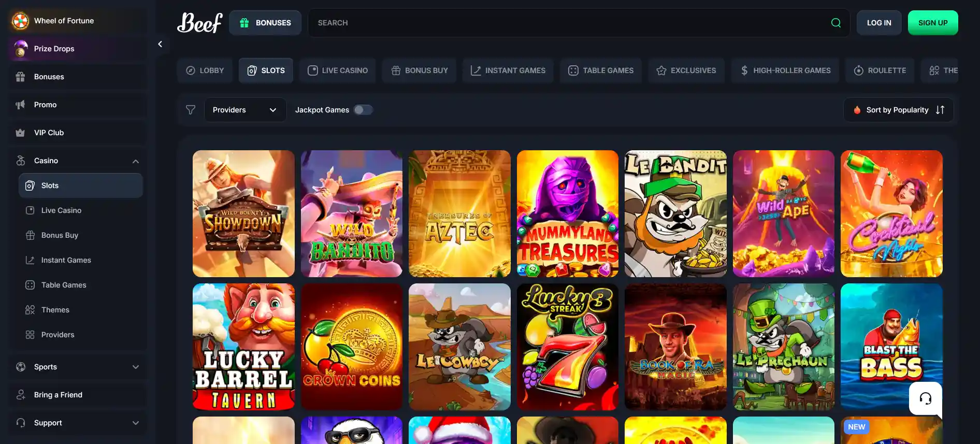The image size is (980, 444).
Task: Click the Prize Drops icon
Action: (x=21, y=49)
